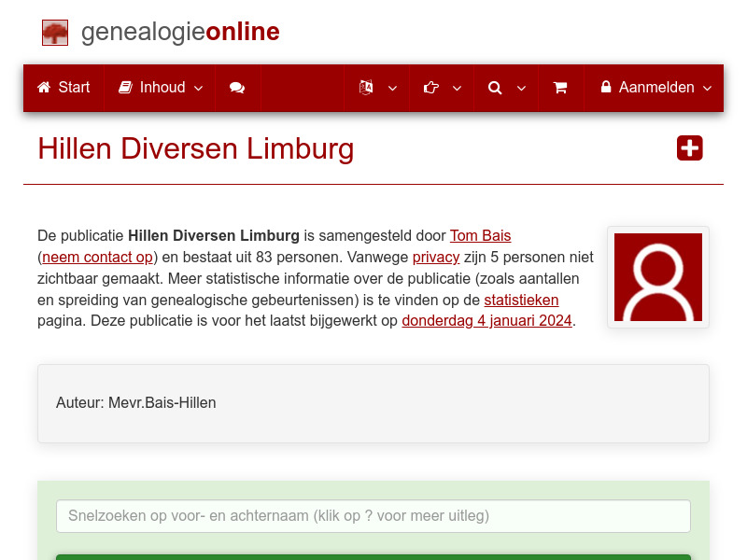Open the map icon in the navbar
The height and width of the screenshot is (560, 747).
coord(366,88)
